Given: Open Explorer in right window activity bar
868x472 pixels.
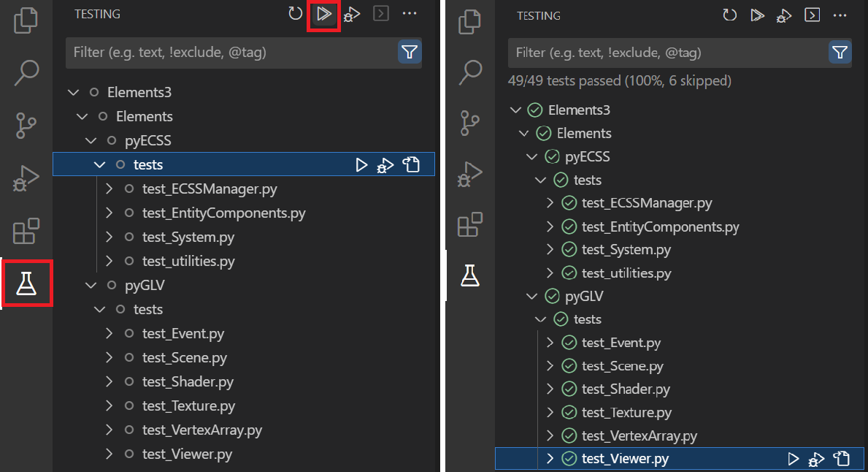Looking at the screenshot, I should click(x=469, y=22).
